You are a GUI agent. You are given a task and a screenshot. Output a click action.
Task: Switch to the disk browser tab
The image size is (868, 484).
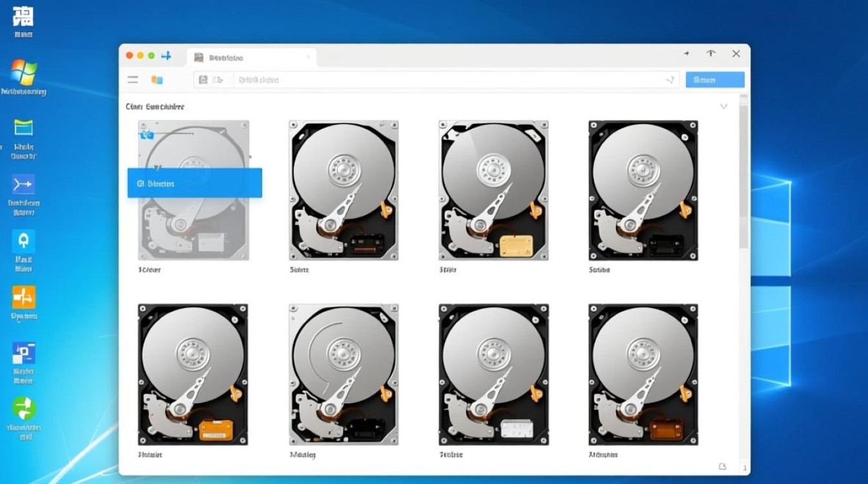[x=252, y=57]
